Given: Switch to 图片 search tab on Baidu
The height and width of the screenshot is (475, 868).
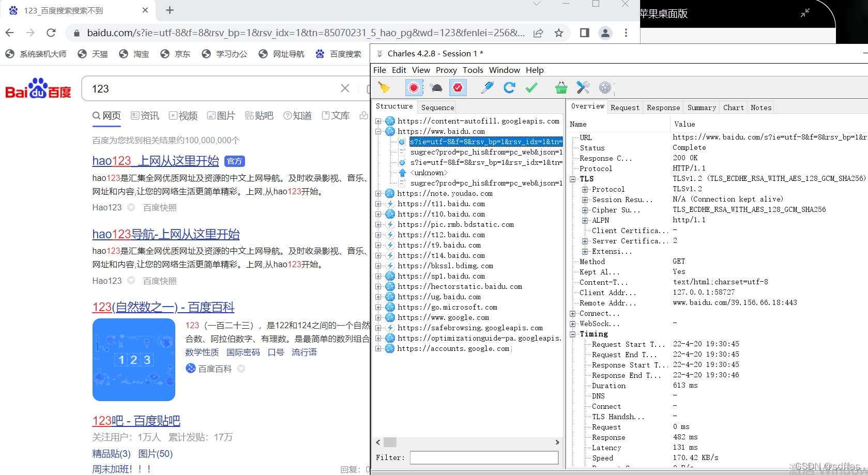Looking at the screenshot, I should [x=221, y=116].
